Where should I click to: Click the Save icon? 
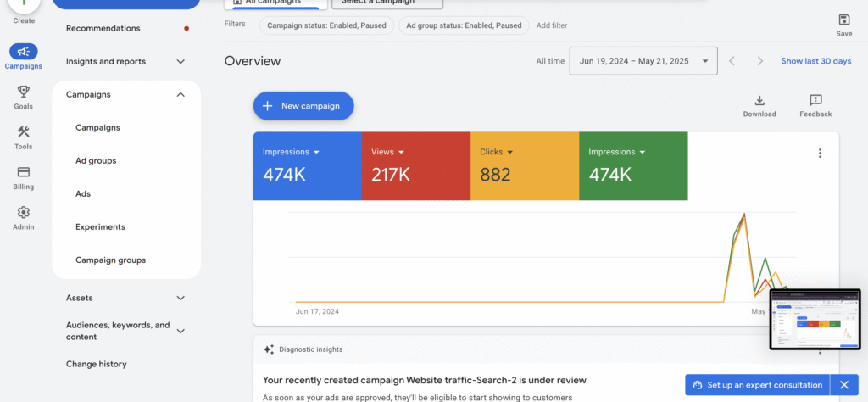coord(843,20)
